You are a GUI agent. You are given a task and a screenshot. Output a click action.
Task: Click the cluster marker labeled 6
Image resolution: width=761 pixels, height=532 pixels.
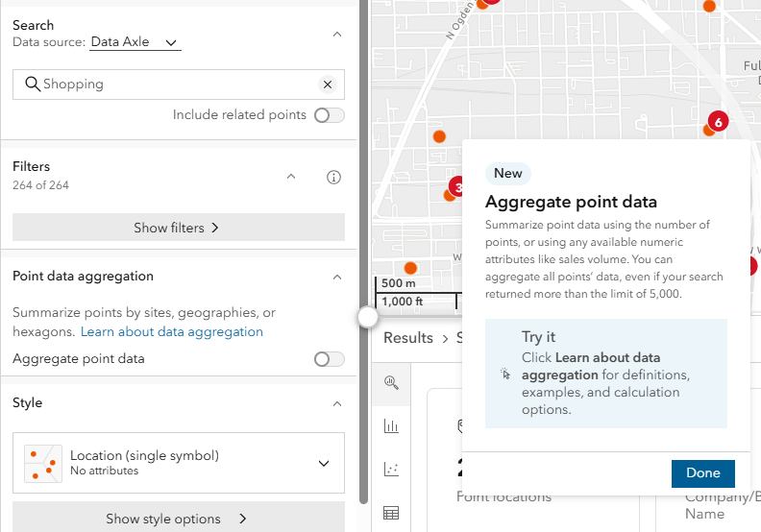pos(717,122)
